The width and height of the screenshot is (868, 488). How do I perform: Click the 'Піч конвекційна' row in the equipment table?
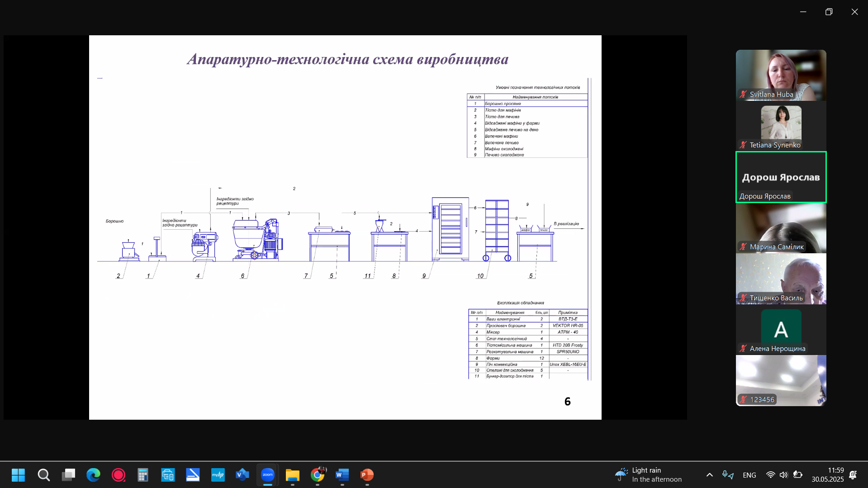(528, 364)
